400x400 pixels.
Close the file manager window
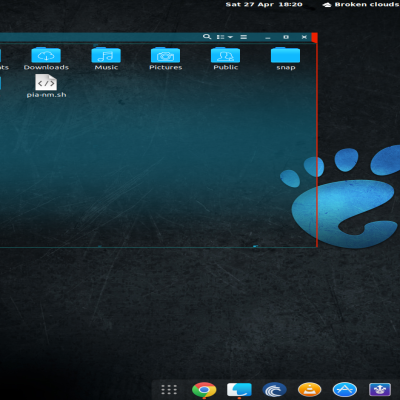[304, 37]
